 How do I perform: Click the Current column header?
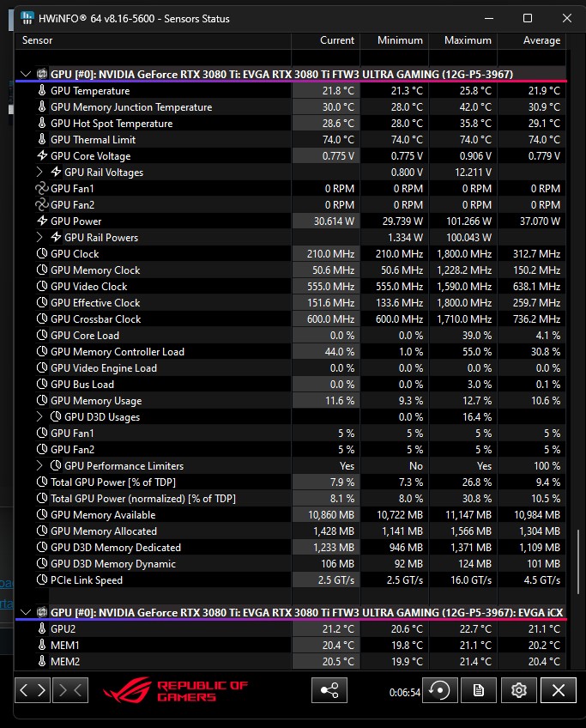(x=326, y=40)
